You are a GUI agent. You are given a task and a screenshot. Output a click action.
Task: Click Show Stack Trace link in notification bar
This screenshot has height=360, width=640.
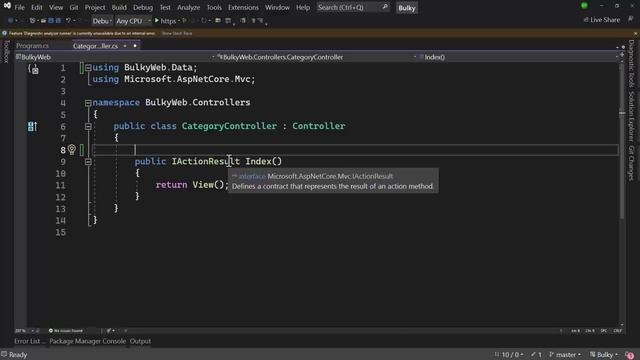177,33
